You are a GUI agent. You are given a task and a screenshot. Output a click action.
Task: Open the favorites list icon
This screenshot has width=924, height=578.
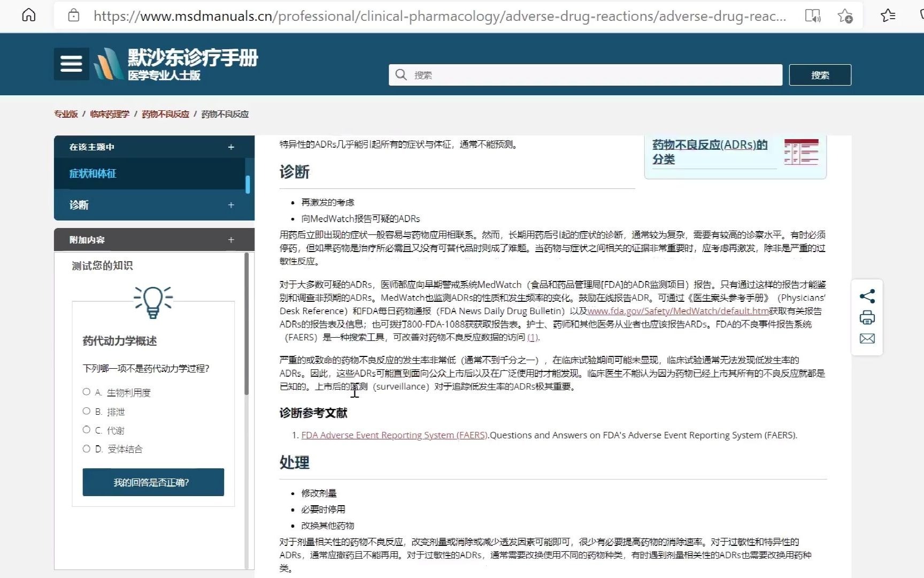[x=888, y=16]
